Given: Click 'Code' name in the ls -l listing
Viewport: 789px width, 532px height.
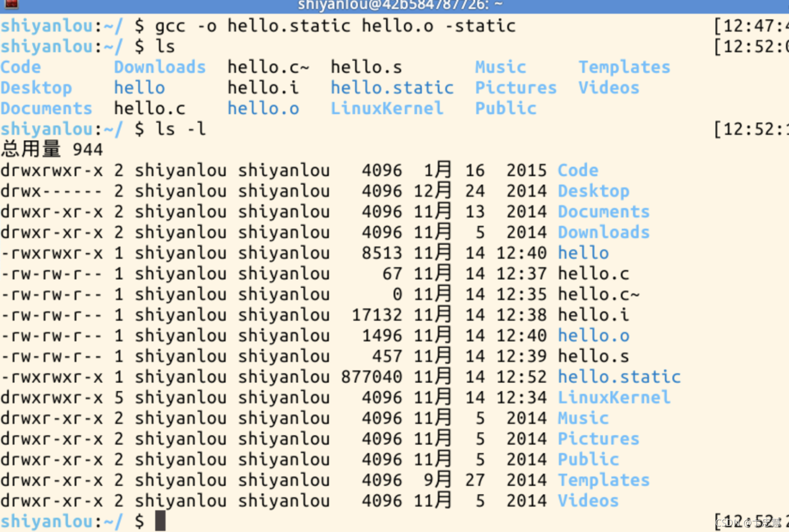Looking at the screenshot, I should (578, 170).
